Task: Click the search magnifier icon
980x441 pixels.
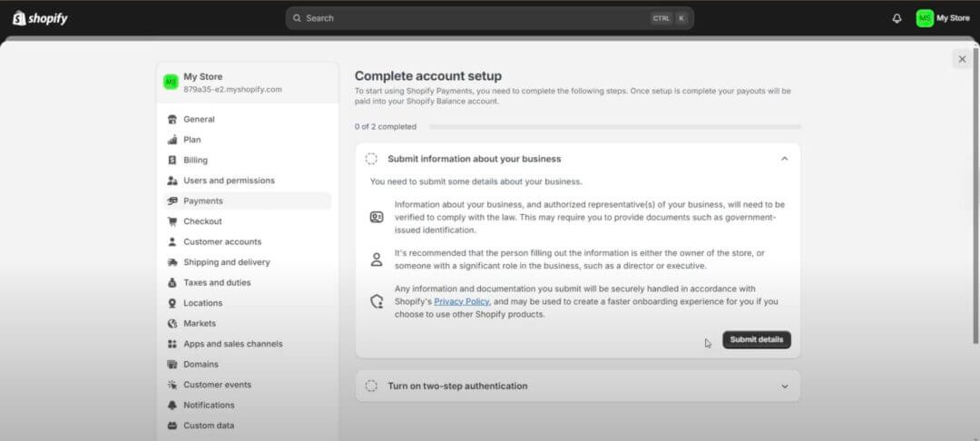Action: pyautogui.click(x=297, y=18)
